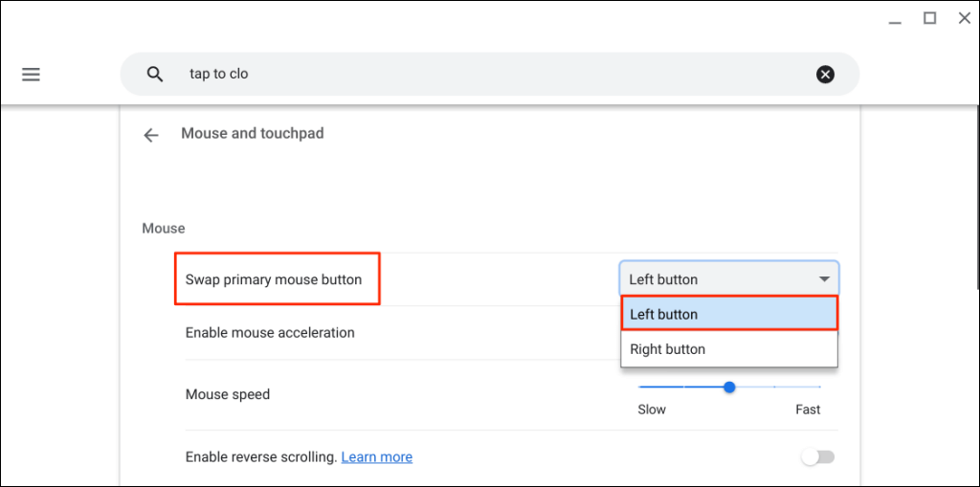980x487 pixels.
Task: Clear the search text with X icon
Action: tap(825, 74)
